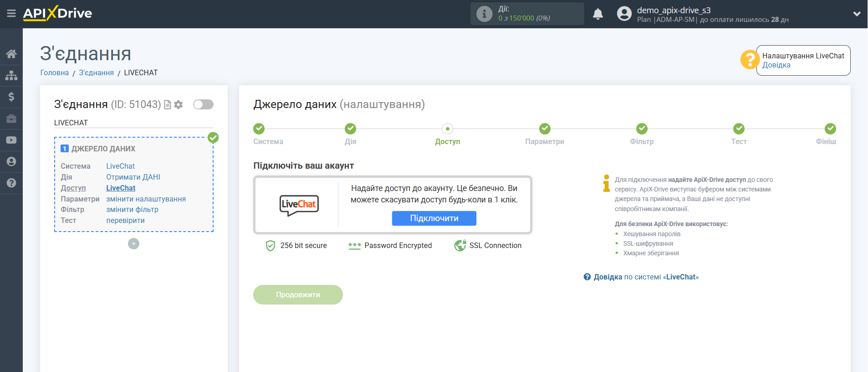Click the green check on source block
This screenshot has height=372, width=868.
tap(213, 138)
